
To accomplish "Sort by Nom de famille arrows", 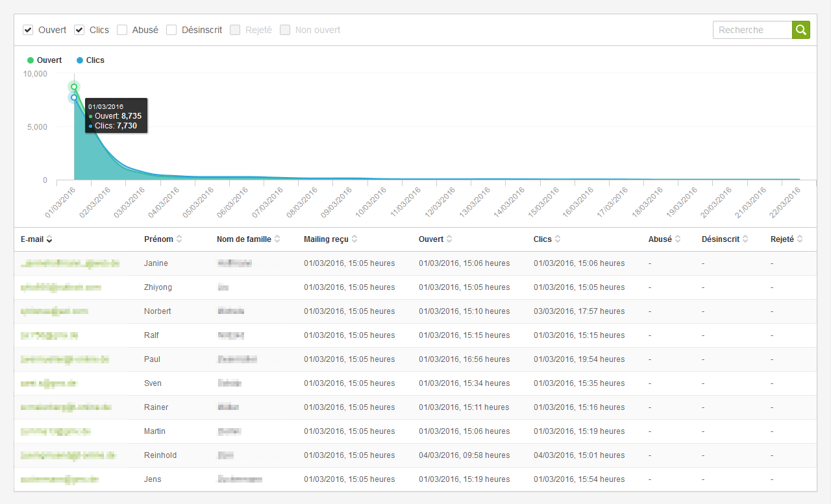I will (x=277, y=239).
